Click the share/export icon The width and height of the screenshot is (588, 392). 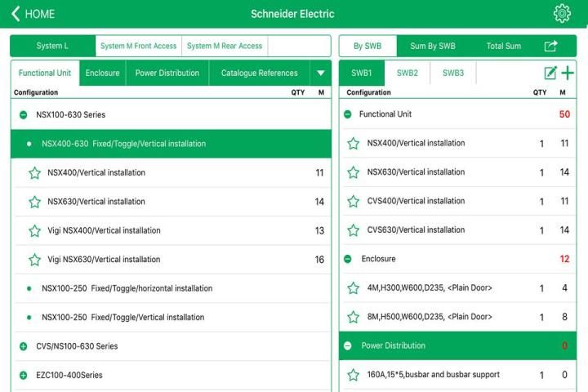(551, 46)
